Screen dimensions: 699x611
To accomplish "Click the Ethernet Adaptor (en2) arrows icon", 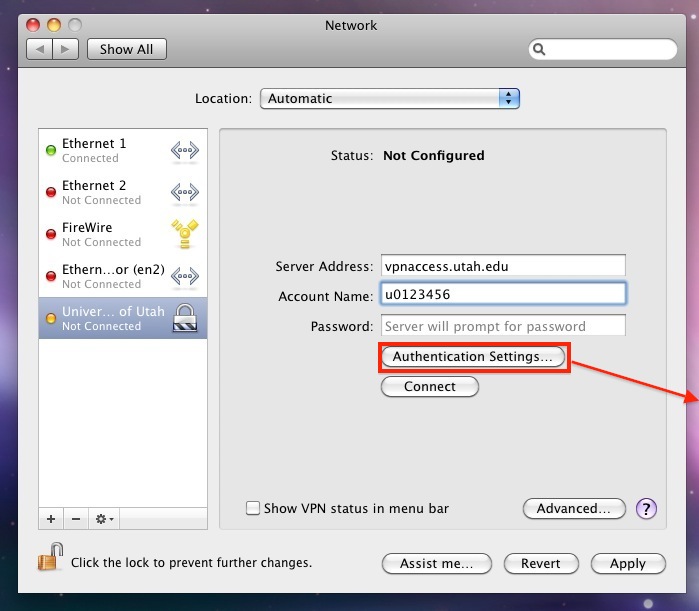I will [x=185, y=276].
